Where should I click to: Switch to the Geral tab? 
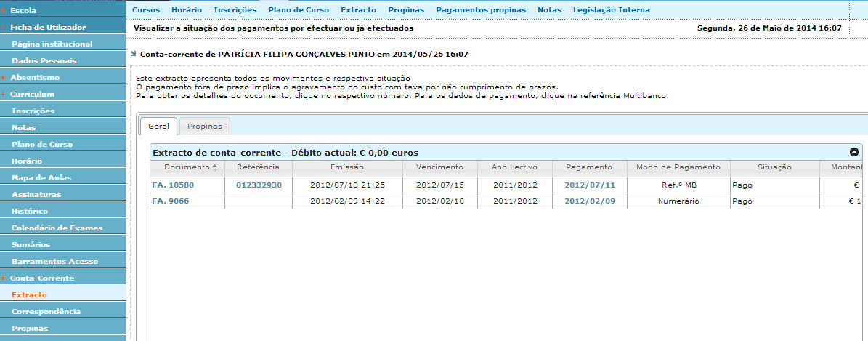pyautogui.click(x=159, y=126)
